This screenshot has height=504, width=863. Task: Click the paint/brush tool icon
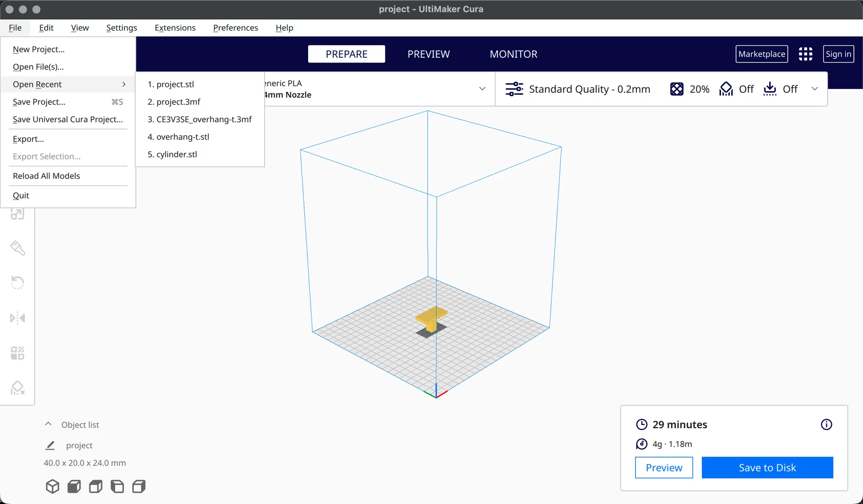pos(17,248)
